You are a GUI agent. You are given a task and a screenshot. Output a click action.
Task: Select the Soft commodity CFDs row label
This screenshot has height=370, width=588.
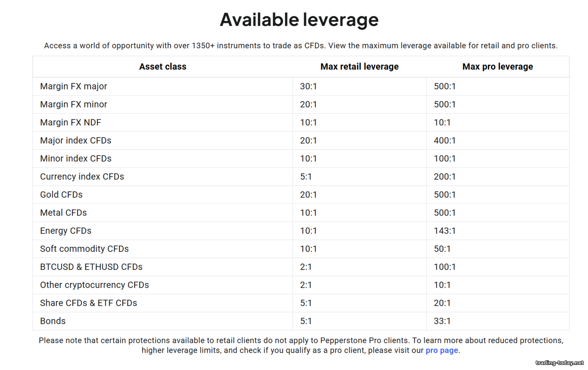pos(84,249)
